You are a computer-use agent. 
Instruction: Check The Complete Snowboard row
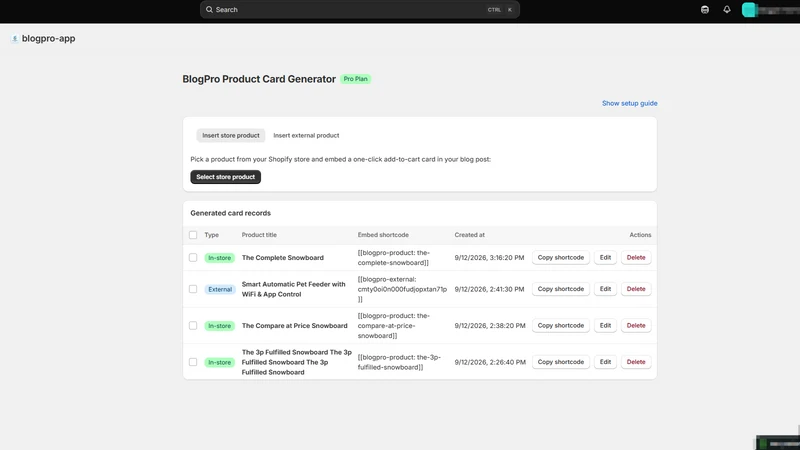193,258
